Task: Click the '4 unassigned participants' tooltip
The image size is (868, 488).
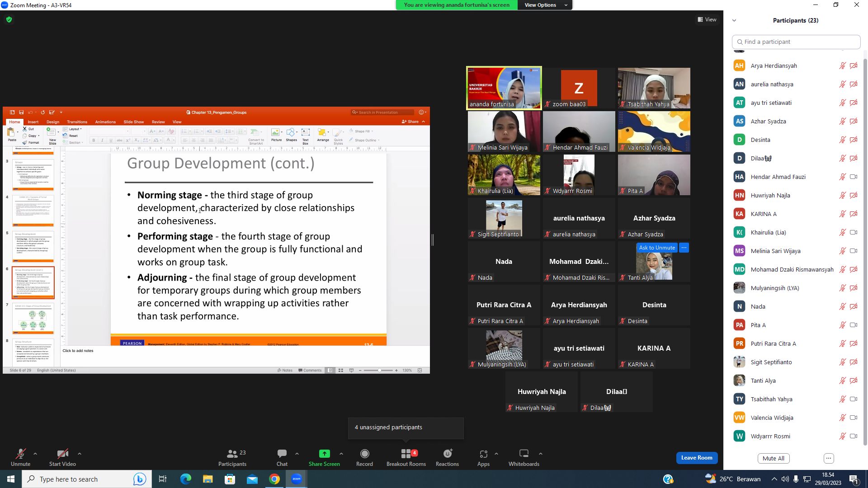Action: coord(406,427)
